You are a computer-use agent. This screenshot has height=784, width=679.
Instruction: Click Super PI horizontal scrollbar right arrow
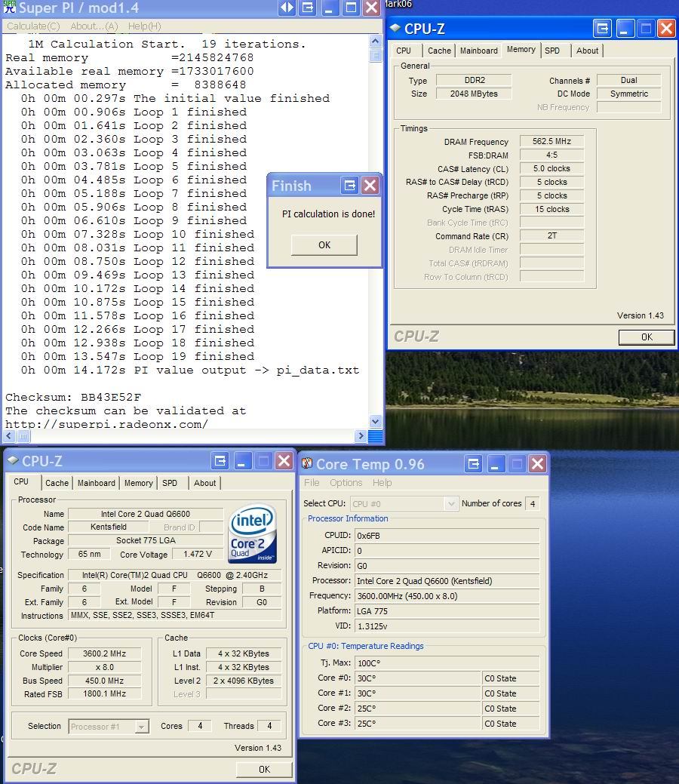361,436
